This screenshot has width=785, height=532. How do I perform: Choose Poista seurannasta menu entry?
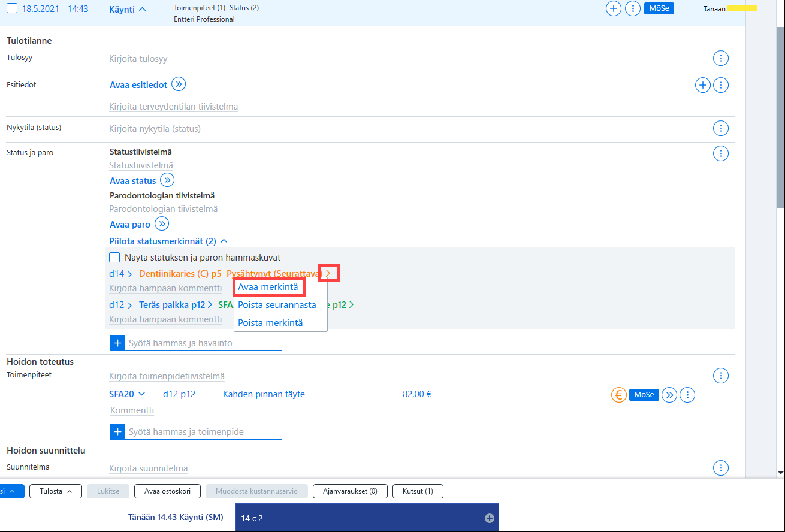point(277,305)
